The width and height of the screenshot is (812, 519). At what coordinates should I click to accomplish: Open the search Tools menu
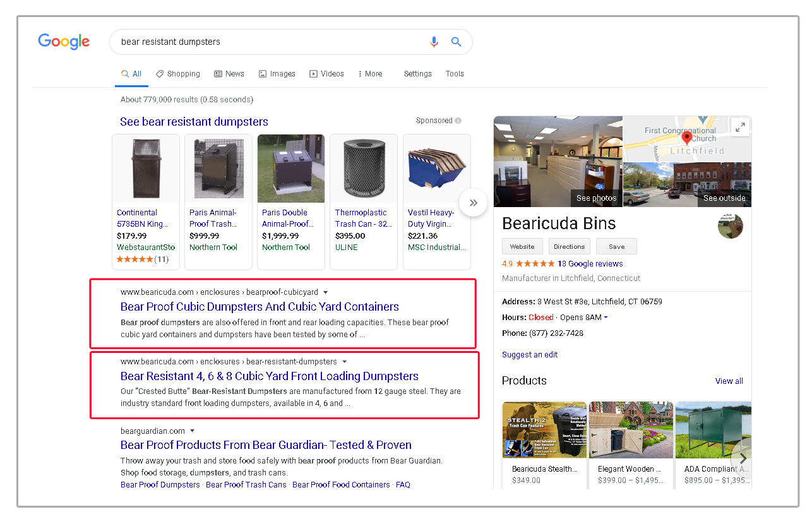click(455, 74)
